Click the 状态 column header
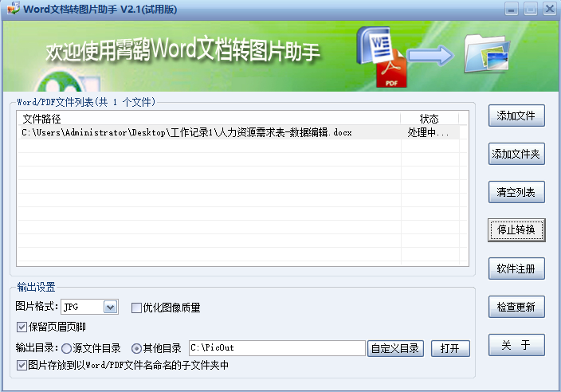The image size is (561, 392). pyautogui.click(x=430, y=119)
